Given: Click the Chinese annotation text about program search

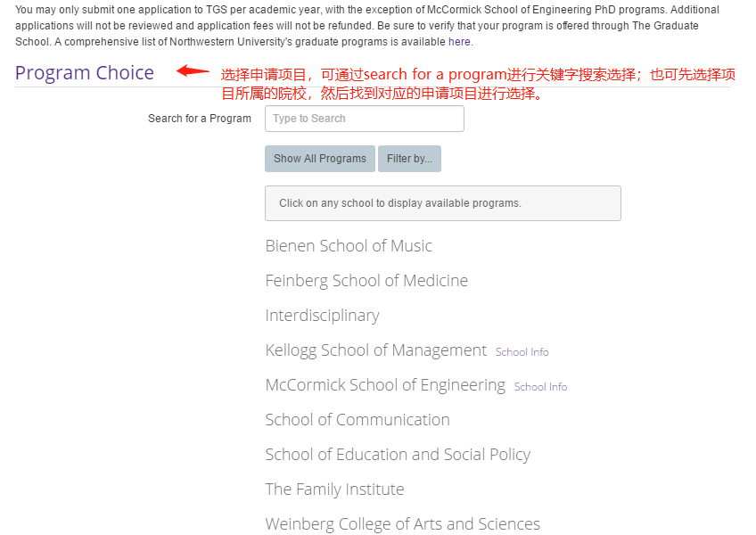Looking at the screenshot, I should (472, 79).
